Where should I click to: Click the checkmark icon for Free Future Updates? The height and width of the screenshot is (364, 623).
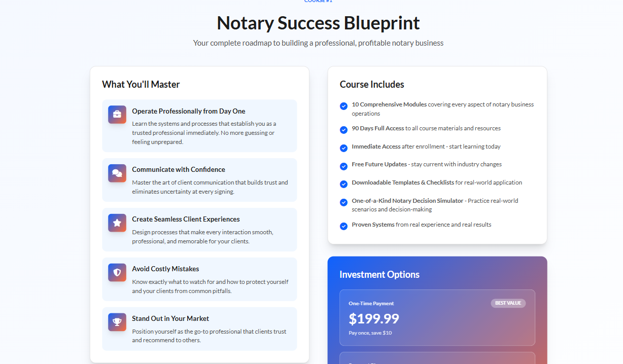[x=343, y=166]
